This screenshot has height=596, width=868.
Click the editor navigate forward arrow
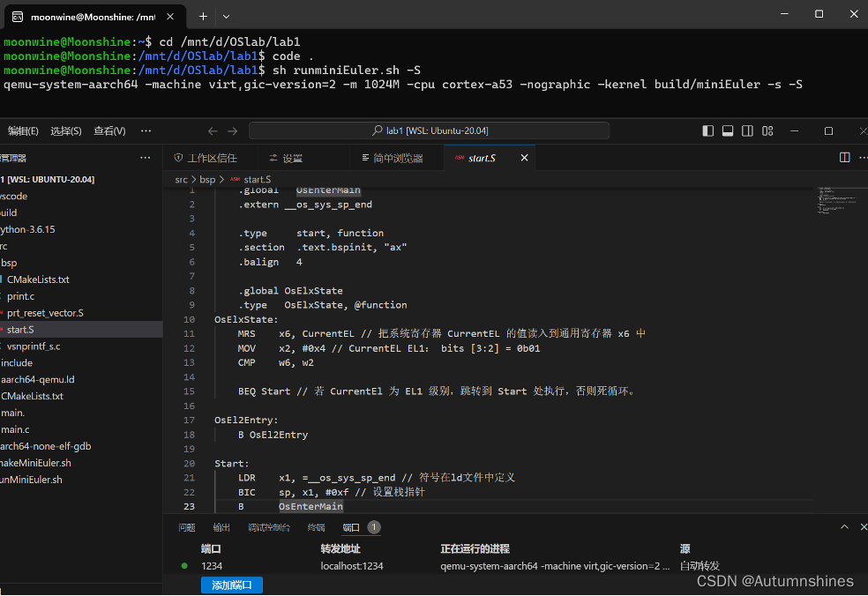[x=232, y=130]
